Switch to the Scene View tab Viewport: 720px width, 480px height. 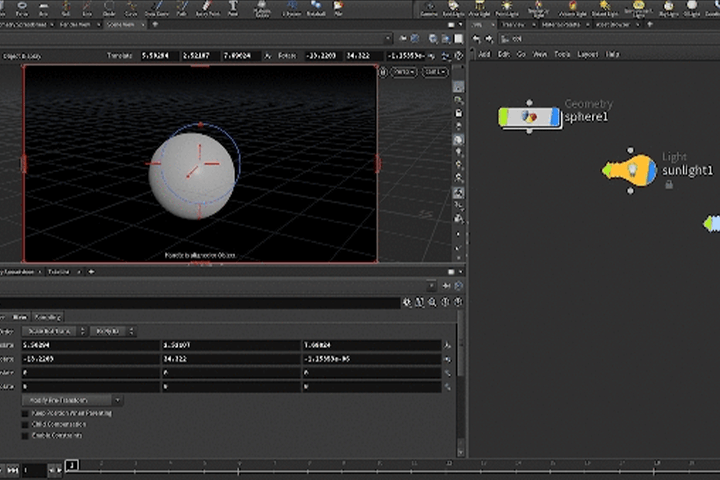point(121,25)
